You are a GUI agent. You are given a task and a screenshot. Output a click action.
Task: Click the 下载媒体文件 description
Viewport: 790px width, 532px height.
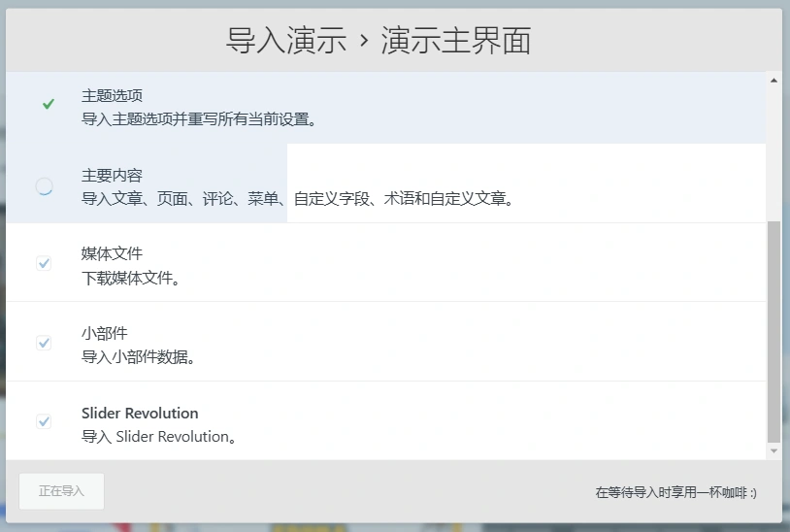tap(131, 278)
